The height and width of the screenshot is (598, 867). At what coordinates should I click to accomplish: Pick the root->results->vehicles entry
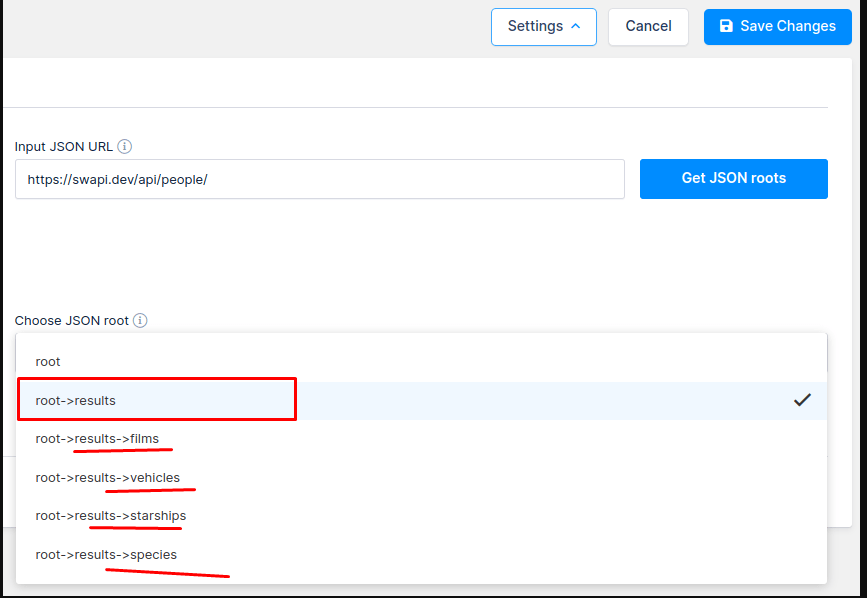point(108,477)
